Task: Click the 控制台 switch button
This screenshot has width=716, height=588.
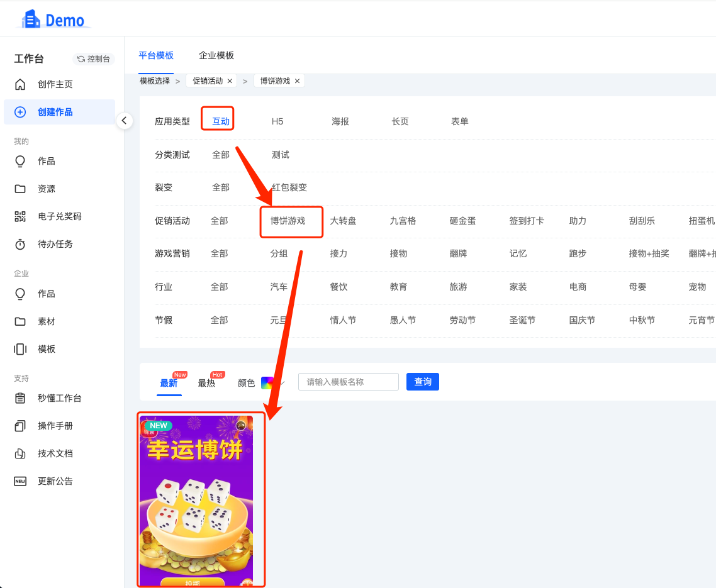Action: click(x=94, y=59)
